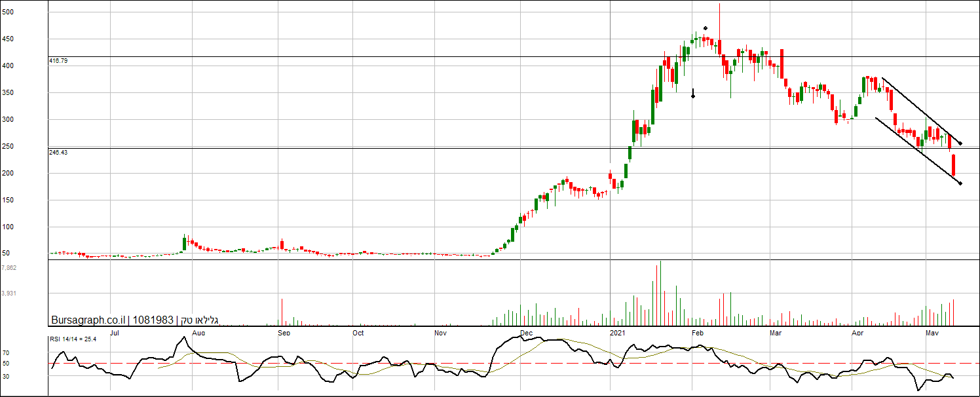Select the RSI 14/14 = 25.4 indicator label
The height and width of the screenshot is (397, 980).
[73, 339]
